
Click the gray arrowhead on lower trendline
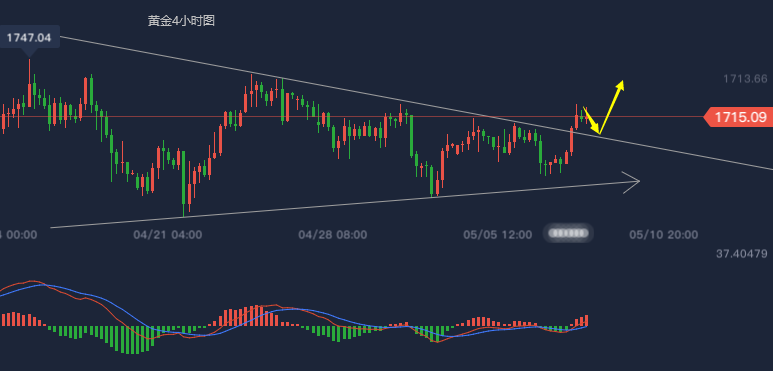pyautogui.click(x=631, y=182)
